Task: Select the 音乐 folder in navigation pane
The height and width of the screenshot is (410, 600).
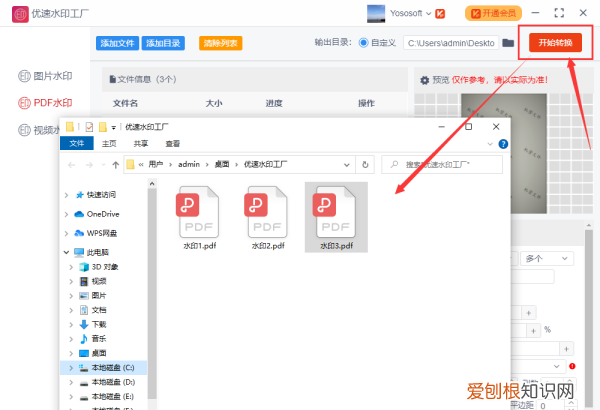Action: click(x=99, y=339)
